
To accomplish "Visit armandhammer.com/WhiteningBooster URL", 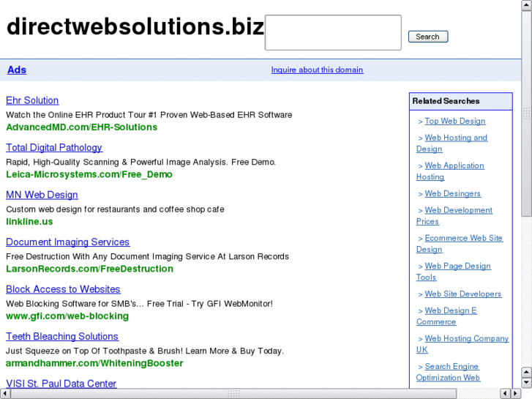I will pyautogui.click(x=94, y=363).
